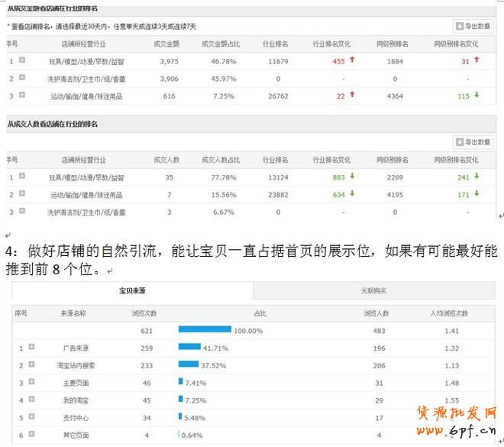Expand the 主要页面 row plus icon
Screen dimensions: 504x447
pos(32,382)
